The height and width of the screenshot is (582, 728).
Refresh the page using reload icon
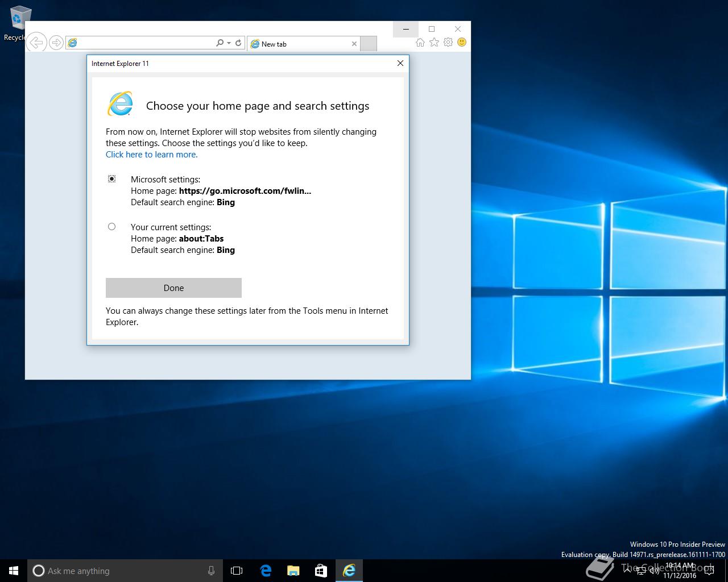point(238,43)
